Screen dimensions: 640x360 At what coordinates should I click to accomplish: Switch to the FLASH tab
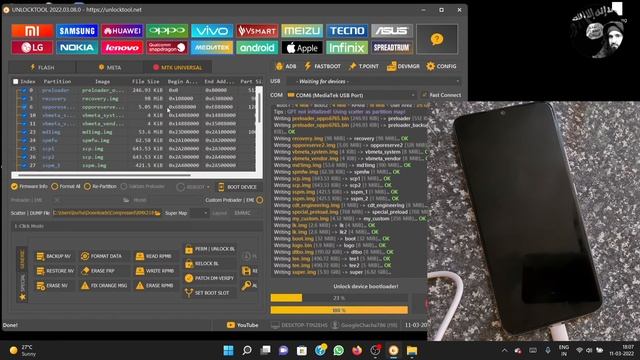tap(42, 67)
